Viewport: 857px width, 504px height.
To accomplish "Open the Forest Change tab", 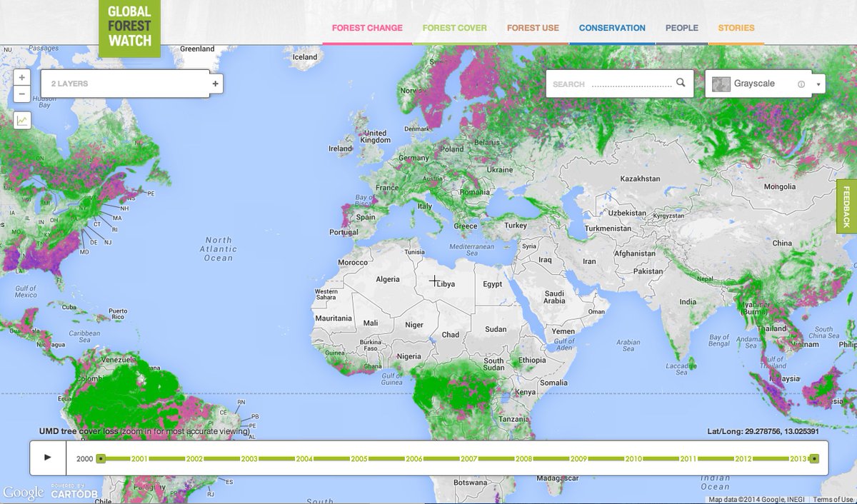I will click(367, 29).
